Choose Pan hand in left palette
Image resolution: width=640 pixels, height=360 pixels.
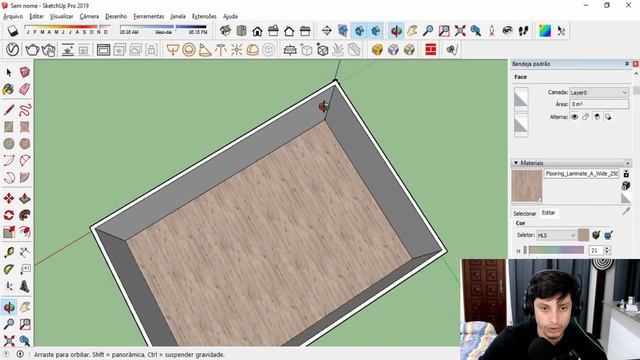point(25,307)
